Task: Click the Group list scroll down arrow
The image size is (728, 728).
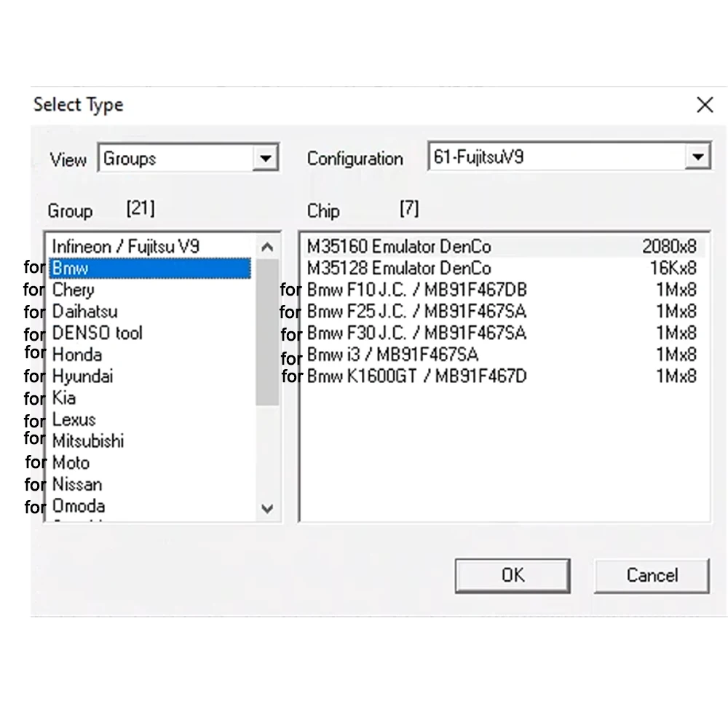Action: pyautogui.click(x=267, y=508)
